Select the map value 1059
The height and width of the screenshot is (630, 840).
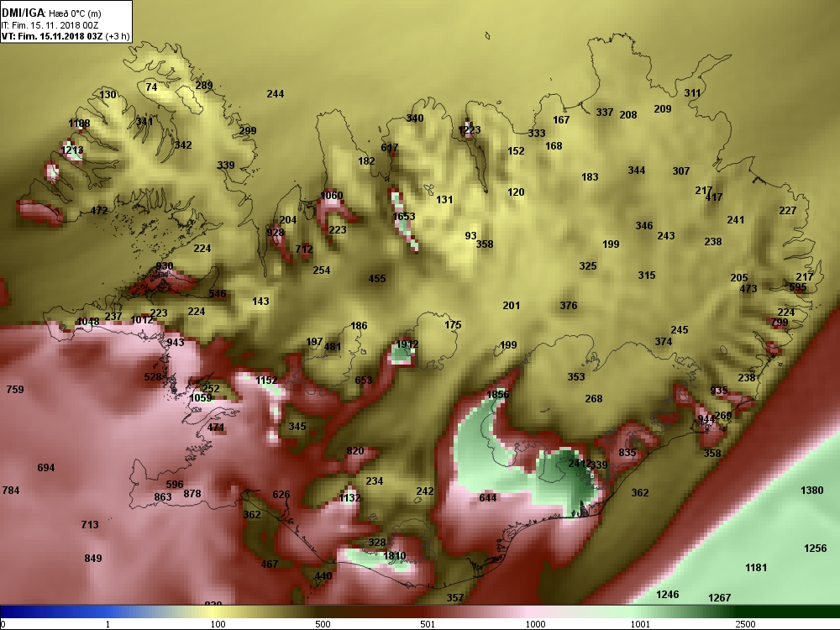pos(201,398)
